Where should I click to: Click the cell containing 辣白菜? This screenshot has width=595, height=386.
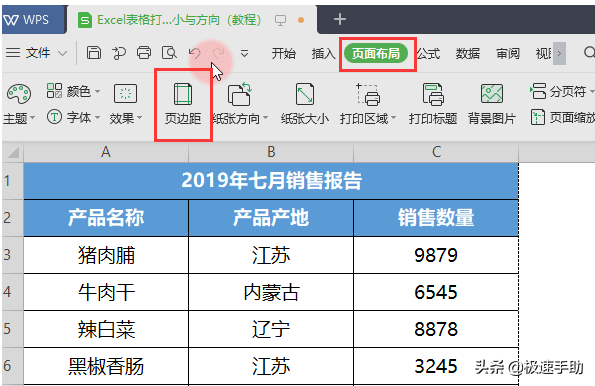tap(106, 329)
